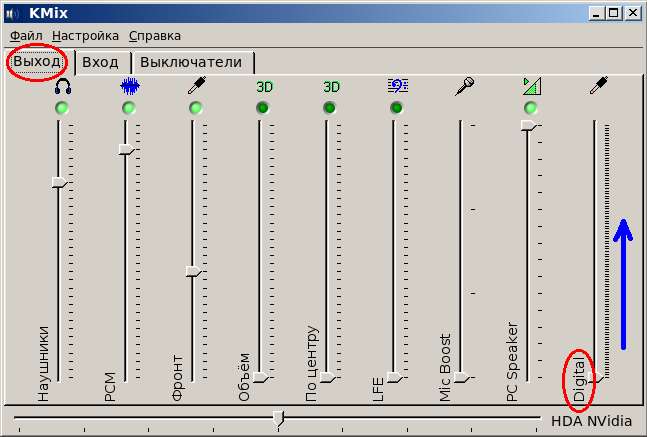Click the 3D icon above Объём
This screenshot has height=437, width=647.
(264, 87)
